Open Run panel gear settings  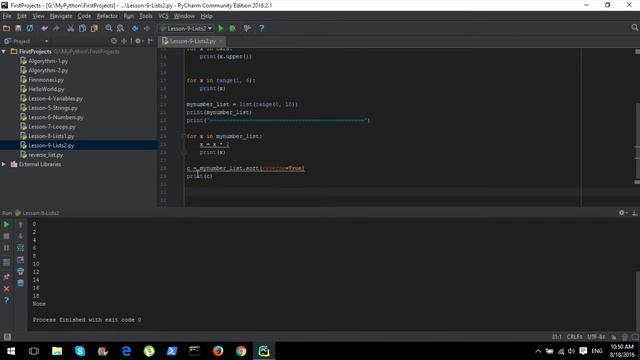622,213
